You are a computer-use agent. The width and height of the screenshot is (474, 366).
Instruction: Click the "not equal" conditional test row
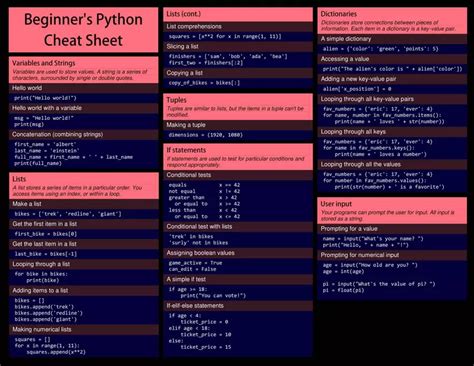coord(204,191)
